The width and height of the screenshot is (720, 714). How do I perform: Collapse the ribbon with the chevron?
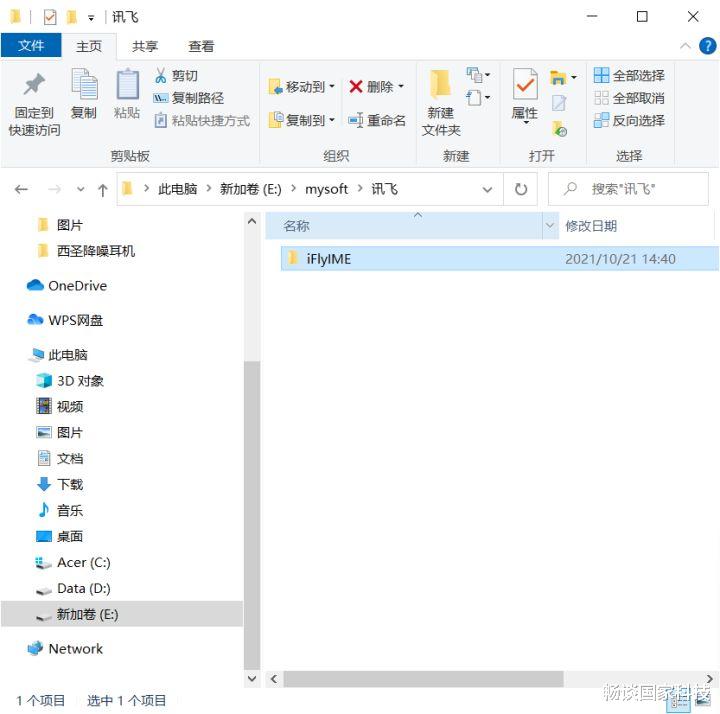click(x=685, y=46)
